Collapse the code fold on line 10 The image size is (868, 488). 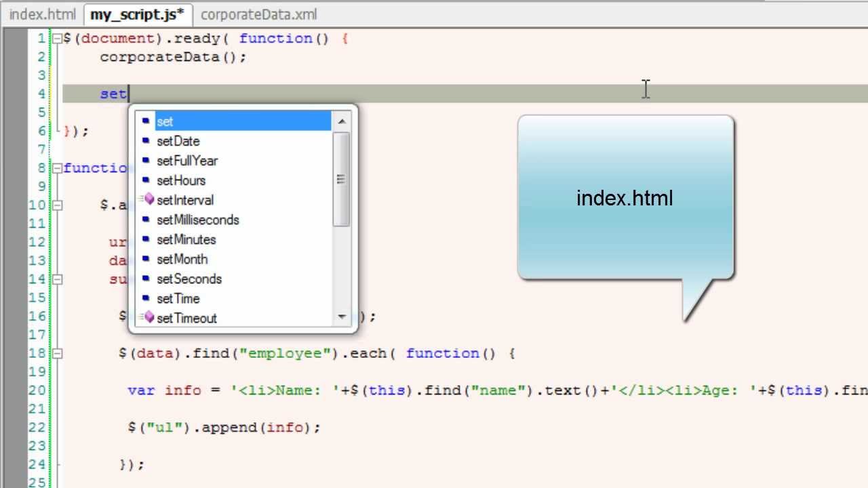(x=58, y=205)
